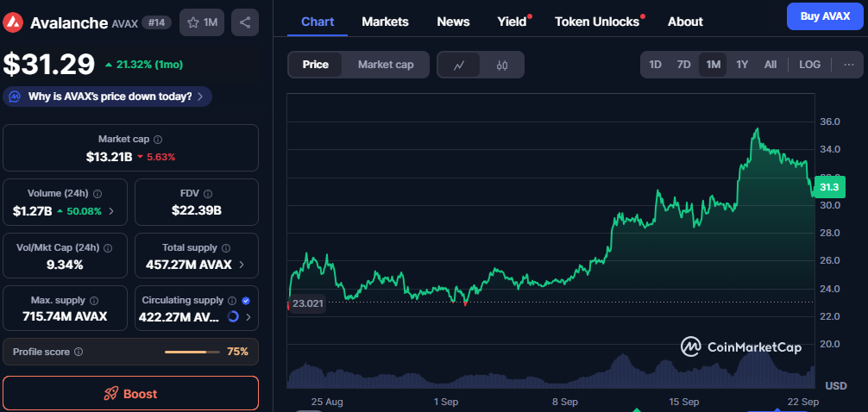Open the Markets tab
This screenshot has width=868, height=412.
[x=386, y=22]
